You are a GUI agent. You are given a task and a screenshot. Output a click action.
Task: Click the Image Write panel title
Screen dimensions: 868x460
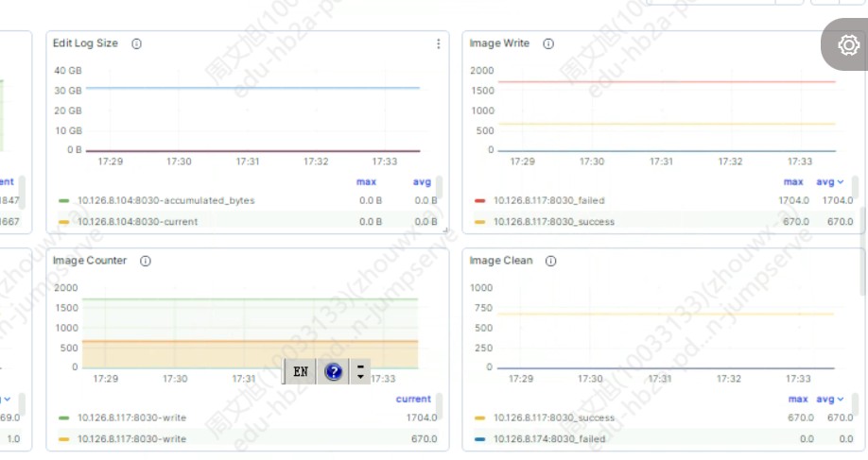(499, 43)
